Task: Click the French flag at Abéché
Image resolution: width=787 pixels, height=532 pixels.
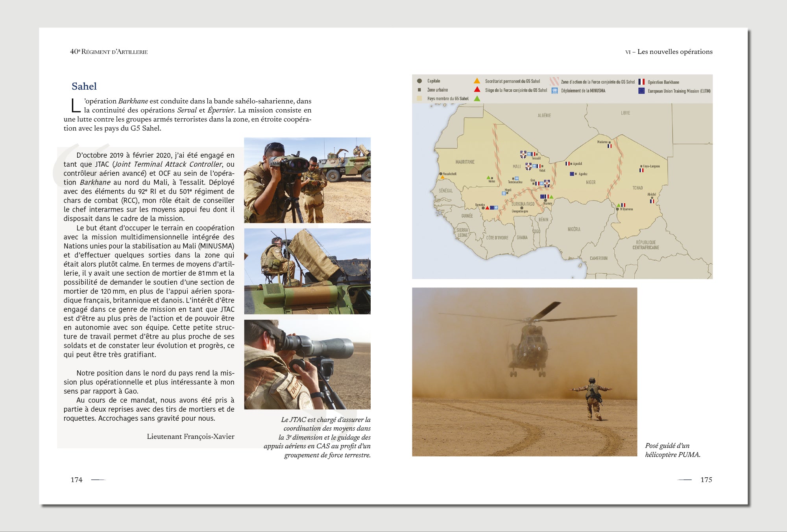Action: coord(652,201)
